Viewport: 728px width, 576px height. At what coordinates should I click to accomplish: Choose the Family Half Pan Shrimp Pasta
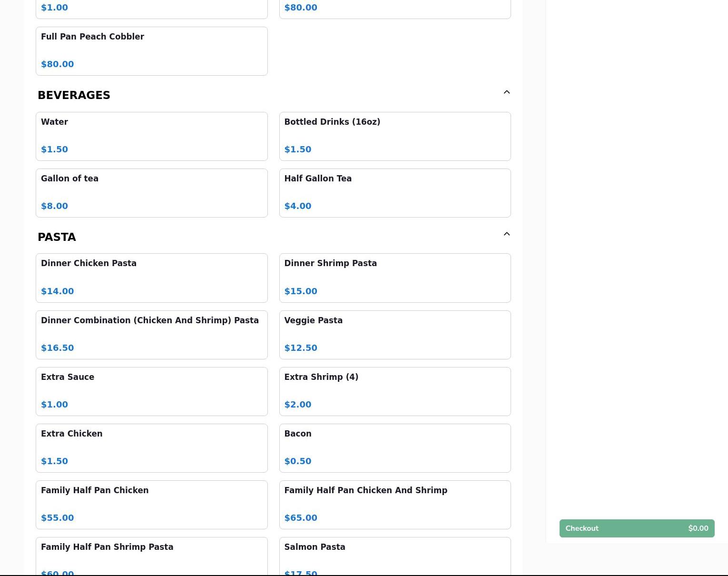pyautogui.click(x=151, y=556)
